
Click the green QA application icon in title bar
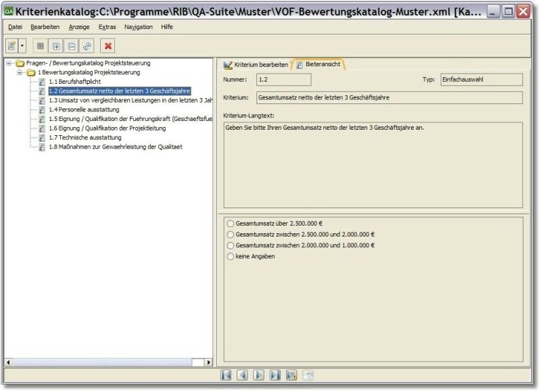click(9, 11)
